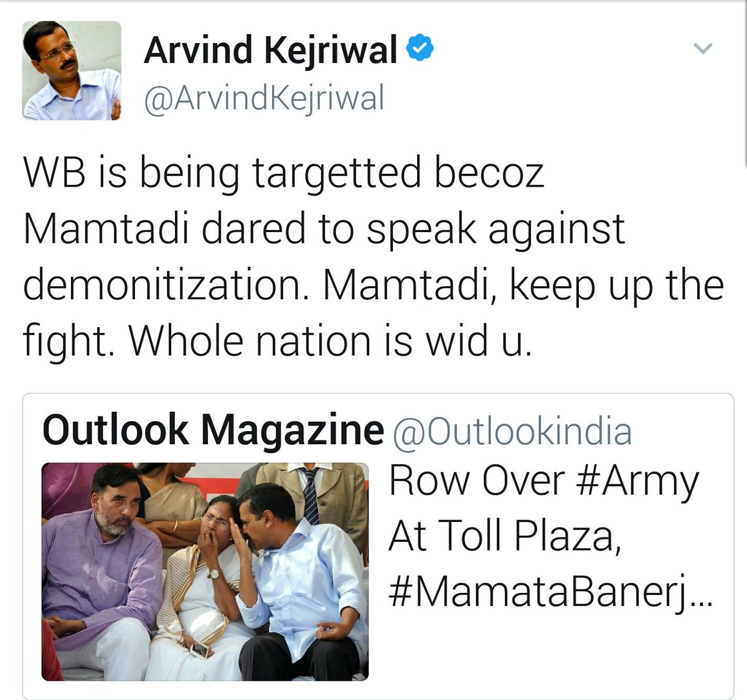Open Arvind Kejriwal's profile avatar
Screen dimensions: 747x700
click(x=72, y=70)
